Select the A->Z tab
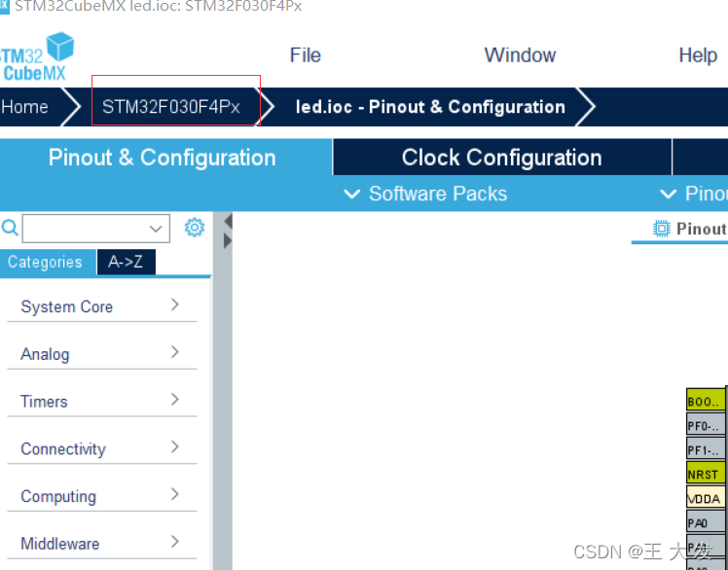 coord(126,263)
